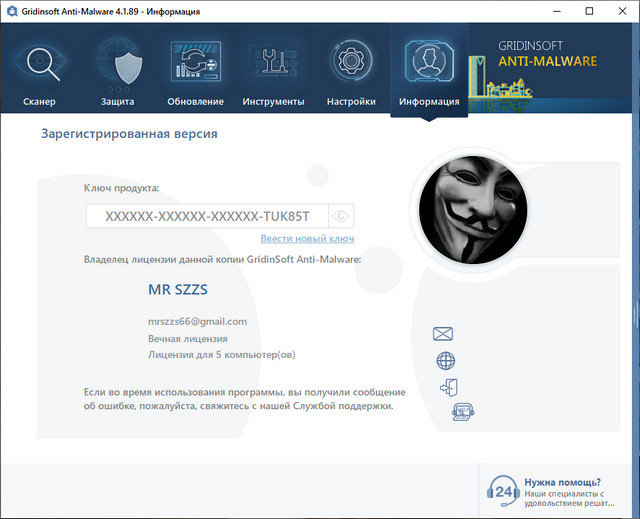Screen dimensions: 640x519
Task: Click the help laptop support icon
Action: pyautogui.click(x=463, y=412)
